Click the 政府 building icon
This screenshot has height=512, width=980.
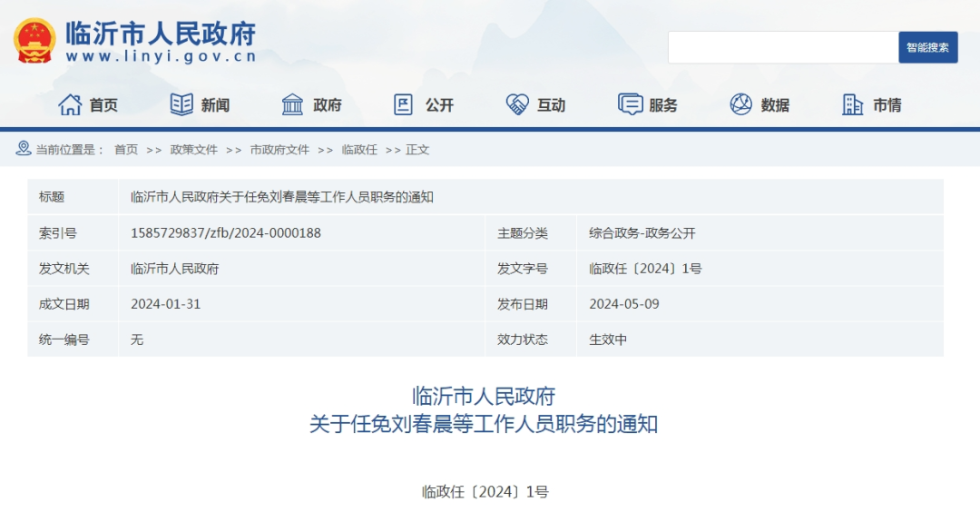click(x=292, y=104)
